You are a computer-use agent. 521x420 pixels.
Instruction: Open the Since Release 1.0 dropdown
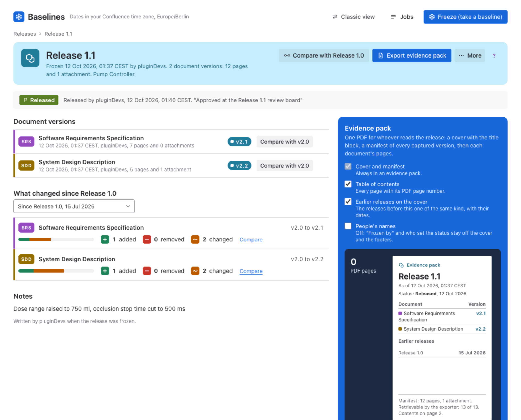74,206
